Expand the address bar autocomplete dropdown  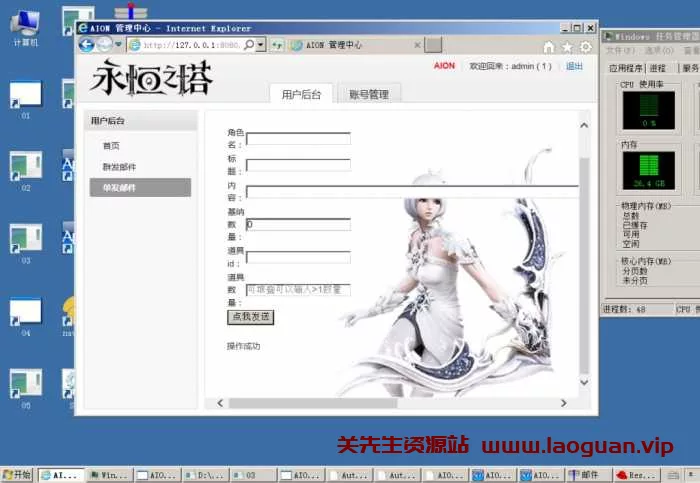pyautogui.click(x=261, y=45)
